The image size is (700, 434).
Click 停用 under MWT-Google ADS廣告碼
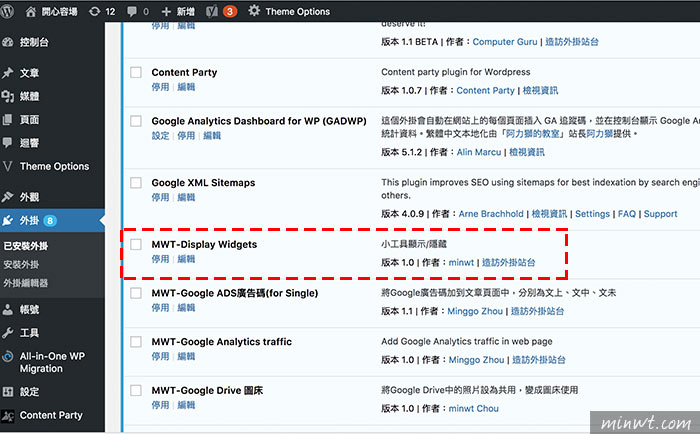(x=160, y=308)
